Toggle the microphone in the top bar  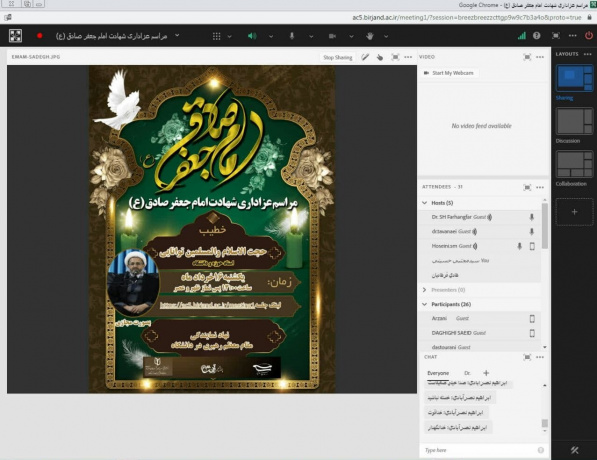point(292,36)
